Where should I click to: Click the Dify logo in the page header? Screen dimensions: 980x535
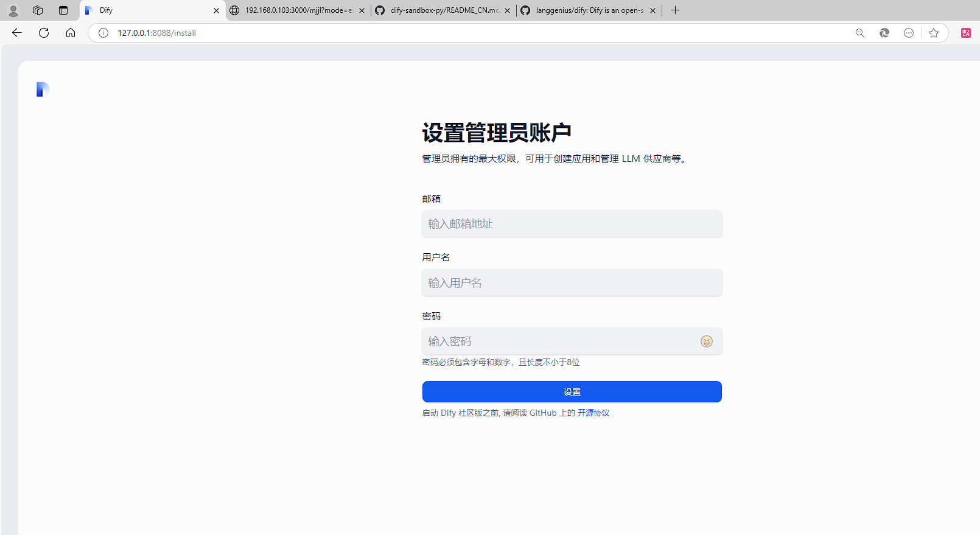(43, 89)
